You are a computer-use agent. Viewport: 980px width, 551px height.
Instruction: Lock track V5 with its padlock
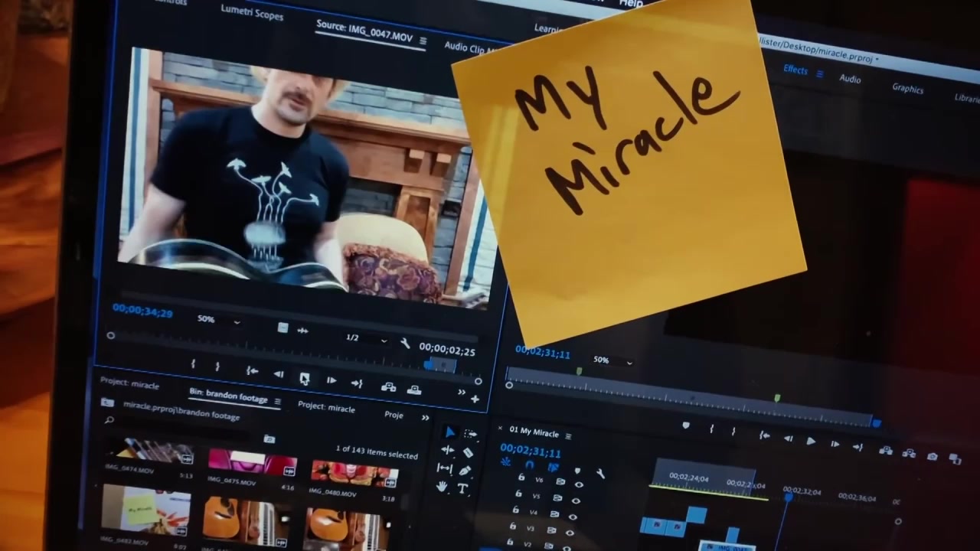point(518,494)
